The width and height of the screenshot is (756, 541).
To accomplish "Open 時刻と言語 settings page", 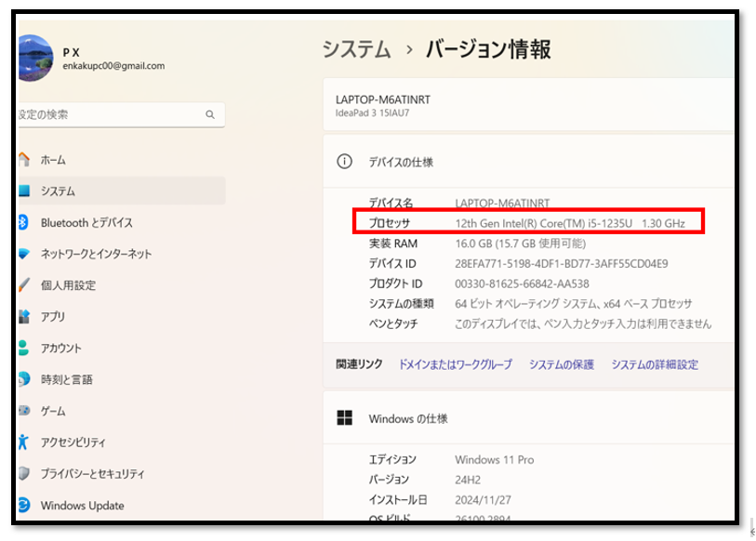I will (x=121, y=379).
